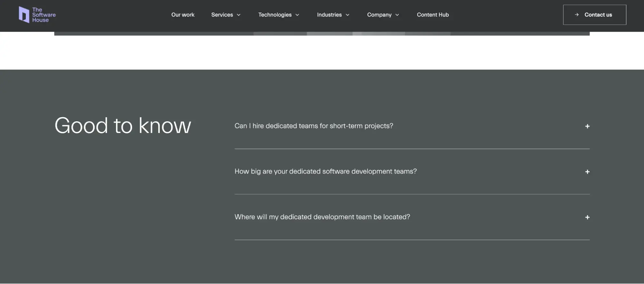The height and width of the screenshot is (284, 644).
Task: Click the arrow icon inside Contact us
Action: point(577,15)
